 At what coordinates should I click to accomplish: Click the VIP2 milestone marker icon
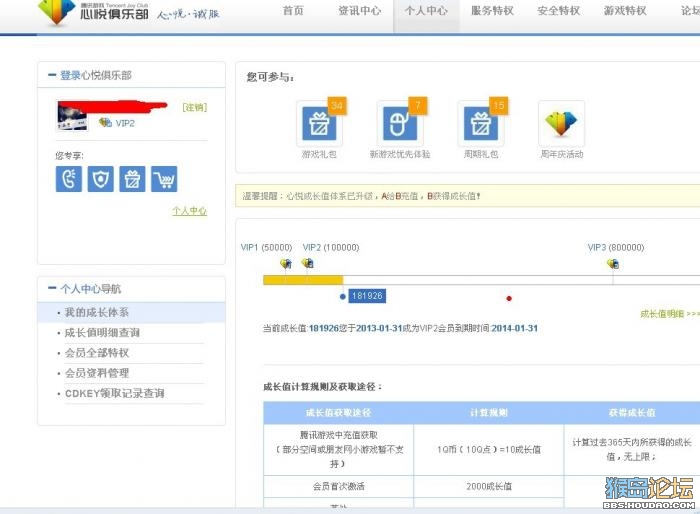coord(308,263)
